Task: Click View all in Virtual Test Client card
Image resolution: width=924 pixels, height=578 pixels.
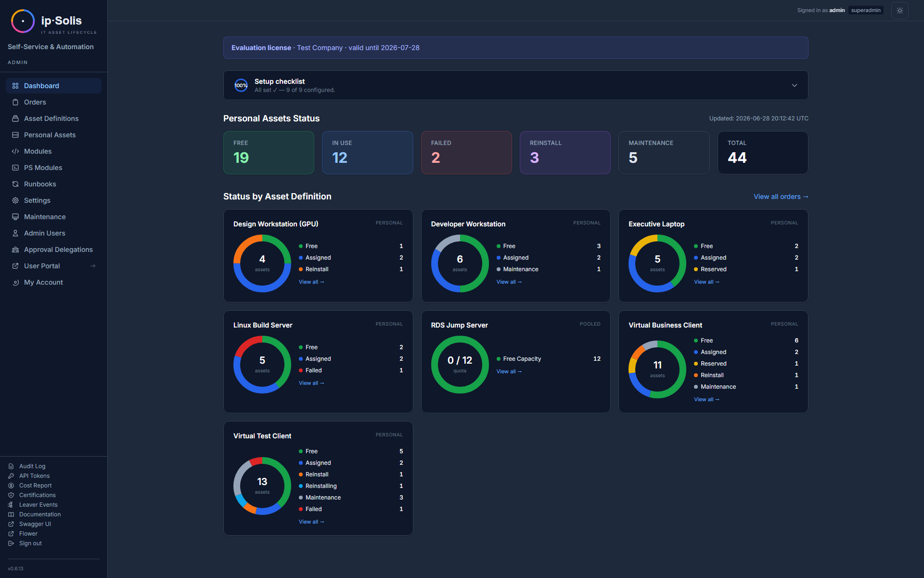Action: pyautogui.click(x=311, y=522)
